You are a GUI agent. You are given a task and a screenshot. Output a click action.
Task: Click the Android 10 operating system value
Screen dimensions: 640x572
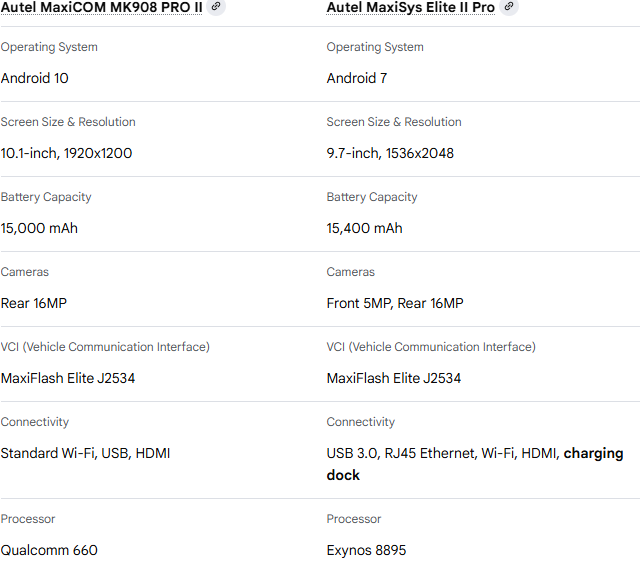point(35,78)
